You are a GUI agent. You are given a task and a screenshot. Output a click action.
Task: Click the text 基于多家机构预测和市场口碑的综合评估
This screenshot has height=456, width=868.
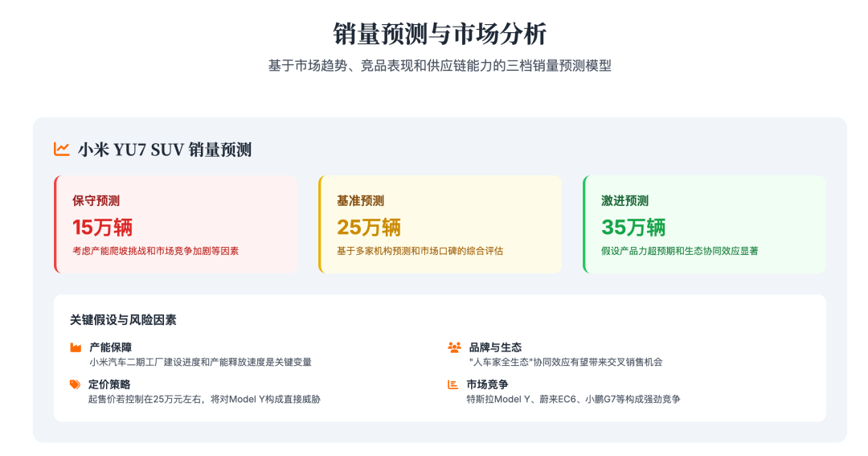point(420,251)
